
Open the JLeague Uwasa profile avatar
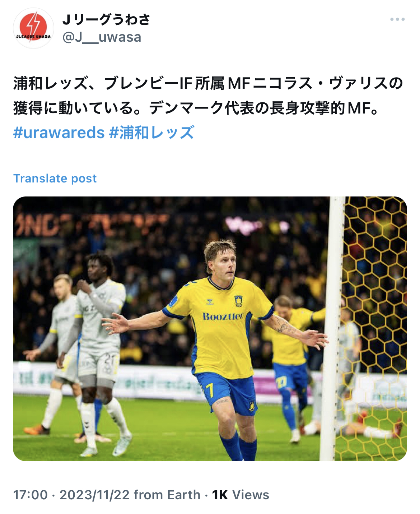[x=33, y=28]
